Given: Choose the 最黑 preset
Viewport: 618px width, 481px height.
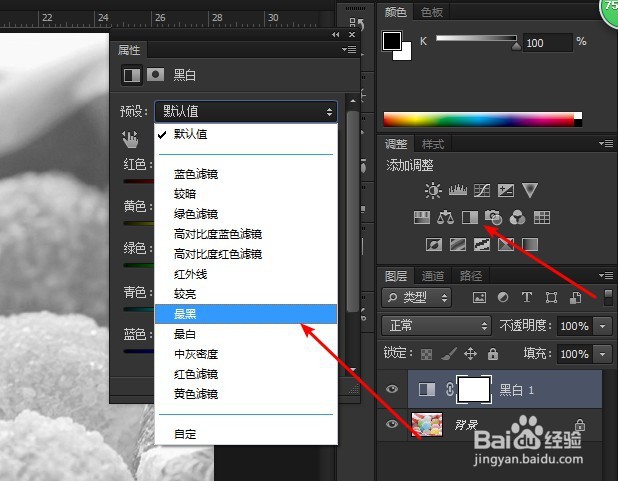Looking at the screenshot, I should coord(246,314).
